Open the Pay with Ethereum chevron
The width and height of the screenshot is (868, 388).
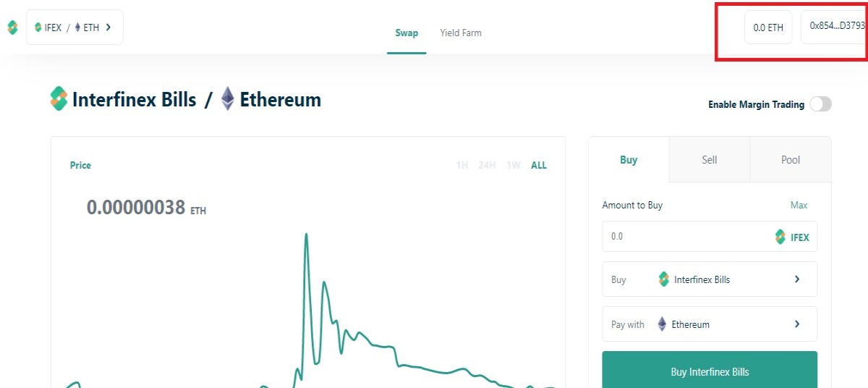797,324
